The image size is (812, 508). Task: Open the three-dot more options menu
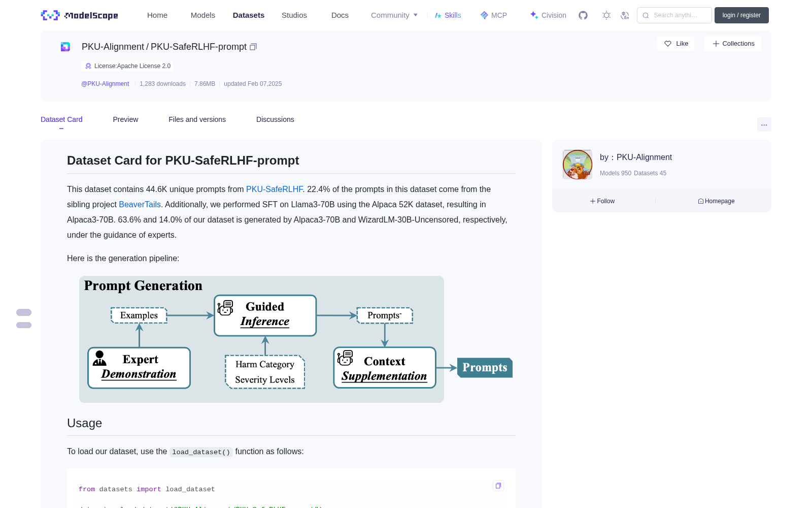coord(764,124)
